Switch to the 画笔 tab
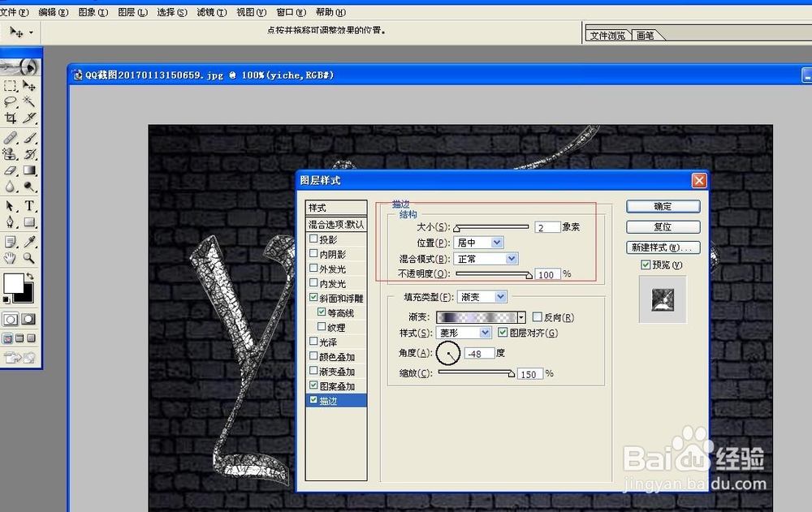 point(646,35)
